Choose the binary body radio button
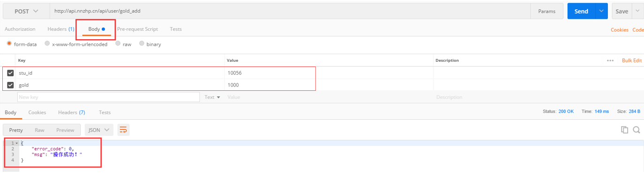Image resolution: width=644 pixels, height=175 pixels. 142,44
